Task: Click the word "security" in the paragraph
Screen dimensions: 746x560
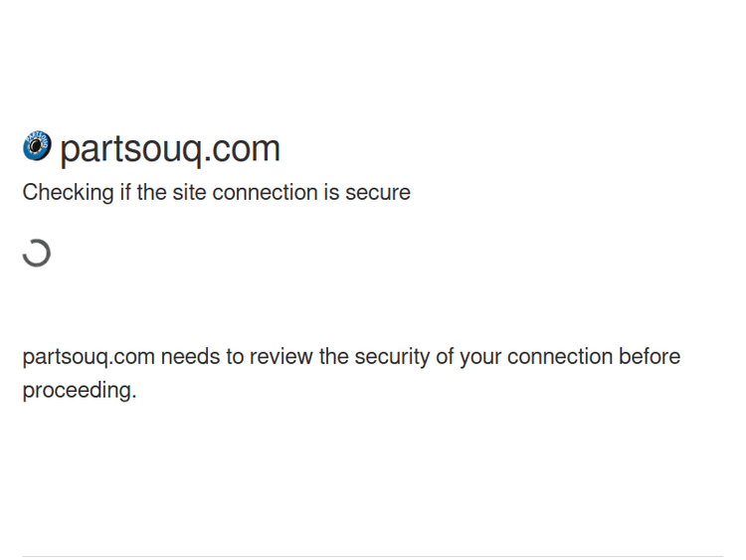Action: (392, 357)
